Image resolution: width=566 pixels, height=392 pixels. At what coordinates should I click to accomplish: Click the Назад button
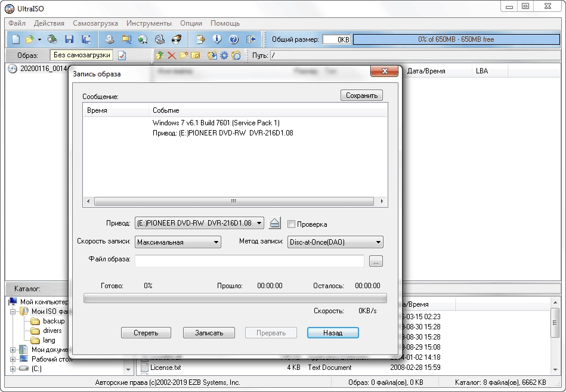point(333,333)
